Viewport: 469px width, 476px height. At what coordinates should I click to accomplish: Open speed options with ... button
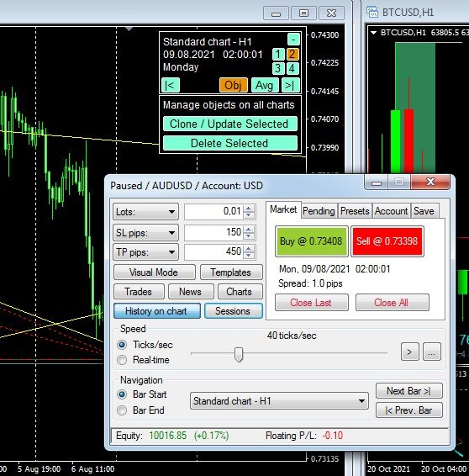(x=432, y=352)
